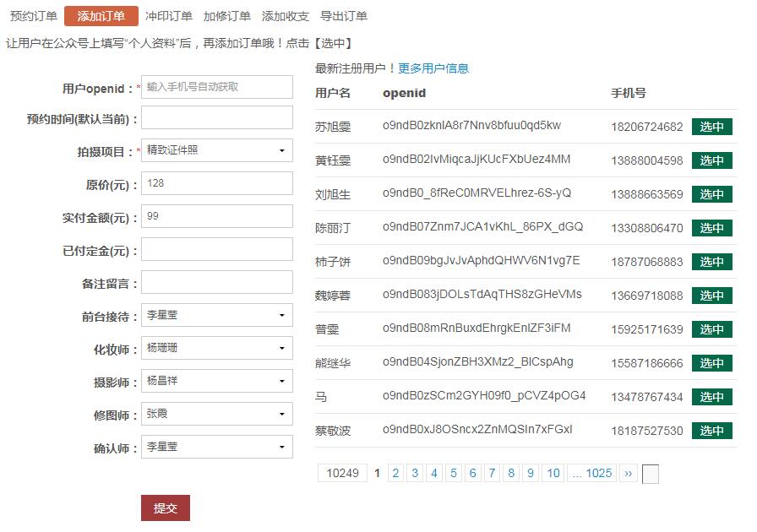
Task: Expand the 修图师 dropdown
Action: pos(217,414)
